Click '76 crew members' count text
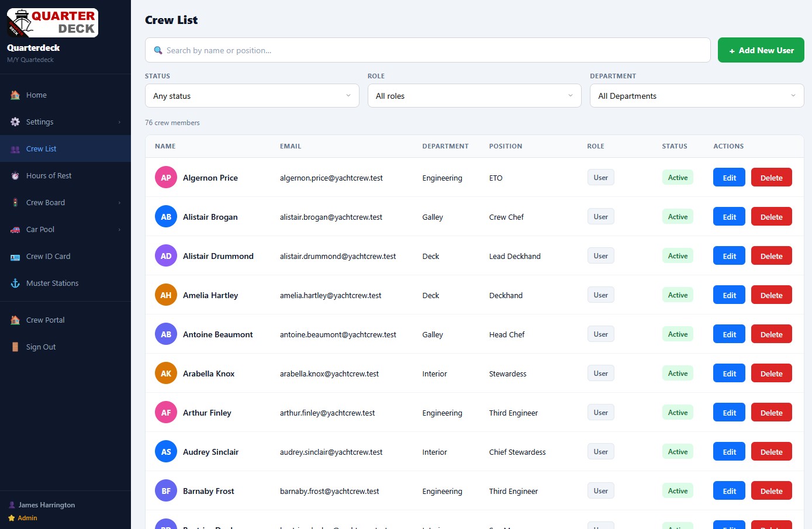Screen dimensions: 812x529 (x=172, y=123)
